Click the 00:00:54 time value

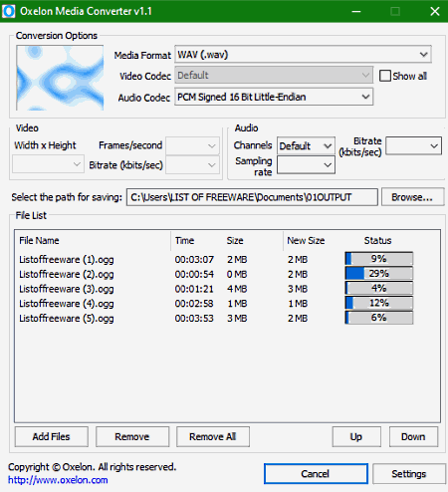194,274
